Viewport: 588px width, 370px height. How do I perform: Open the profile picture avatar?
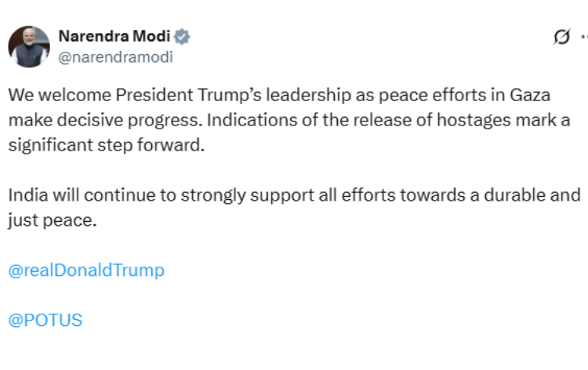pos(29,46)
